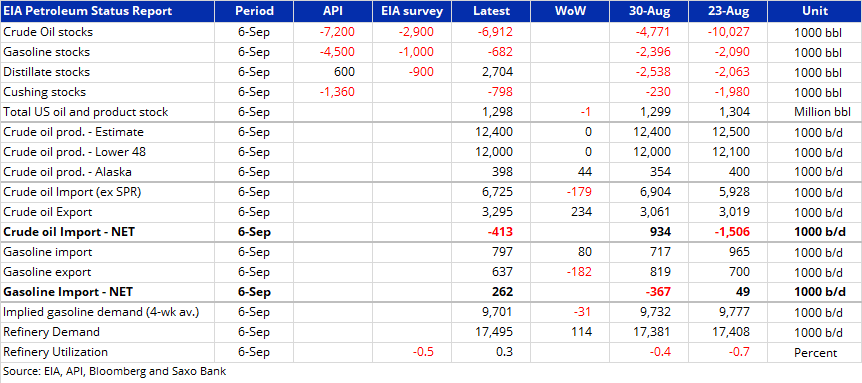The image size is (862, 383).
Task: Select 'Implied gasoline demand (4-wk av.)' label
Action: (101, 313)
